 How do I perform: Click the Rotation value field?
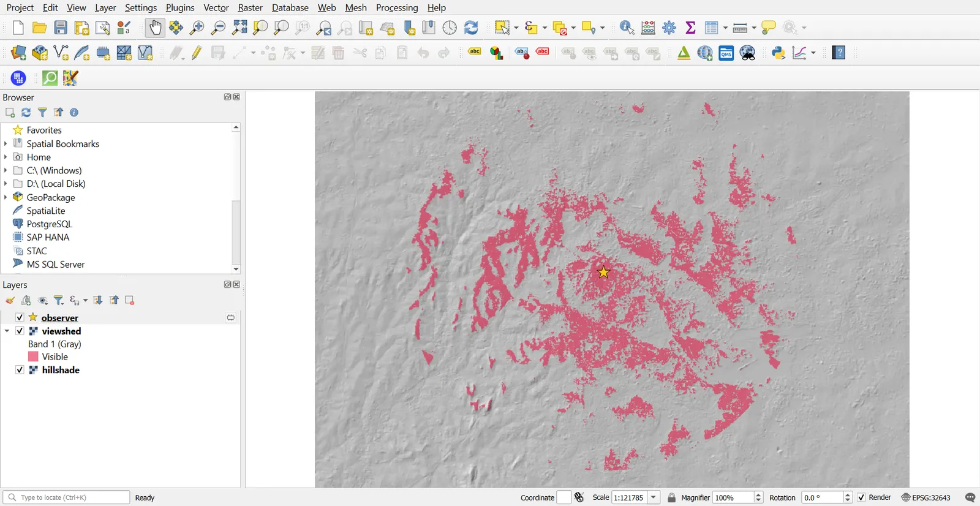(822, 497)
